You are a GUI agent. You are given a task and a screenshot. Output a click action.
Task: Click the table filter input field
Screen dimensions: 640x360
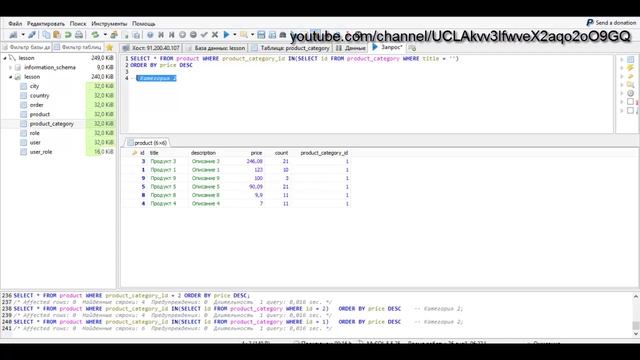[78, 48]
